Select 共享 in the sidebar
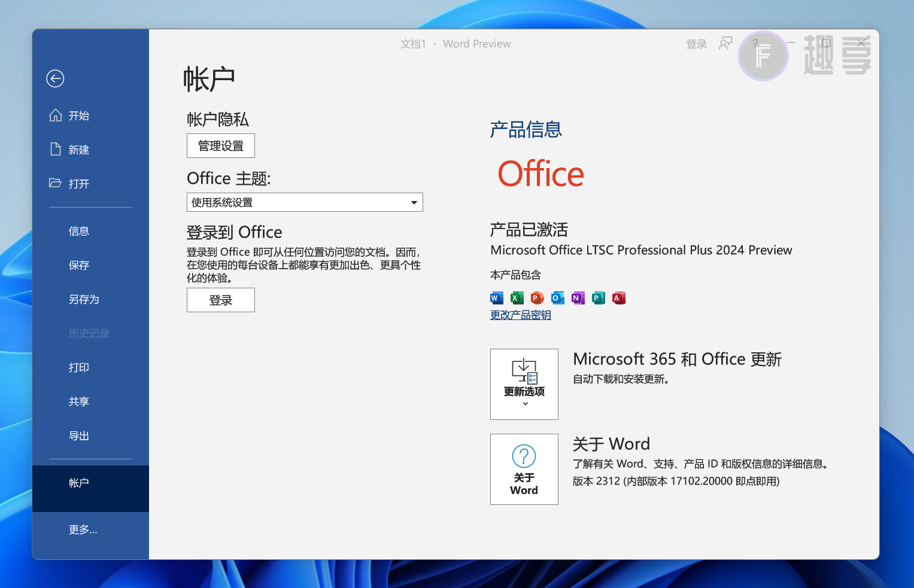Viewport: 914px width, 588px height. (x=90, y=401)
